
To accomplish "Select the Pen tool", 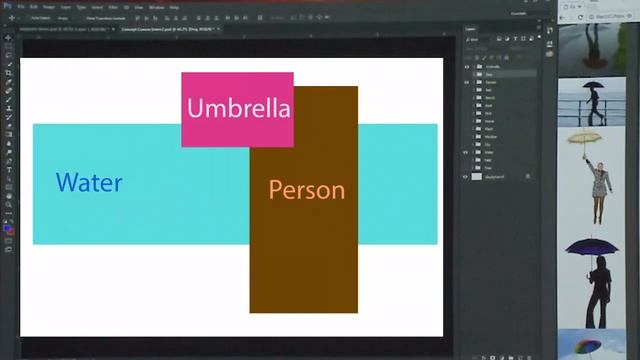I will tap(8, 161).
